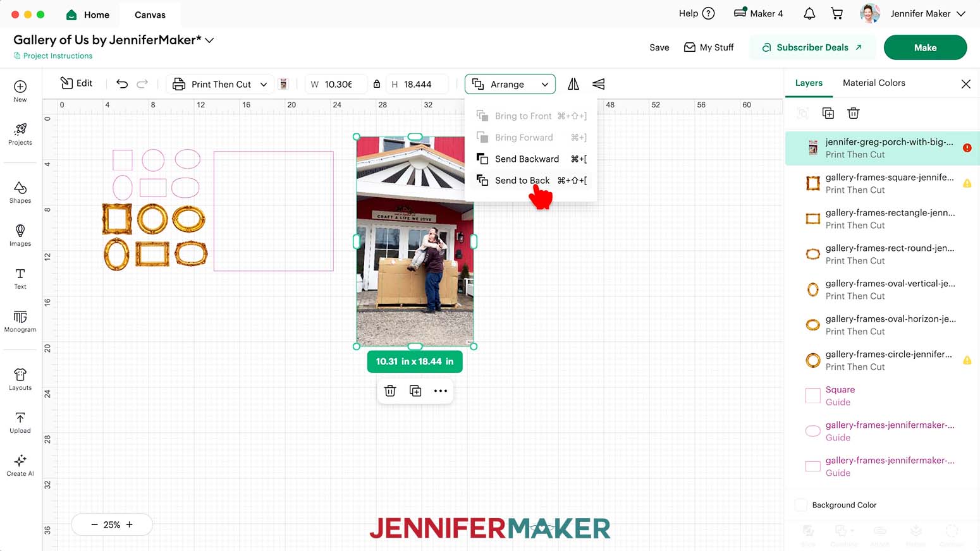The image size is (980, 551).
Task: Expand the project title dropdown chevron
Action: (x=209, y=40)
